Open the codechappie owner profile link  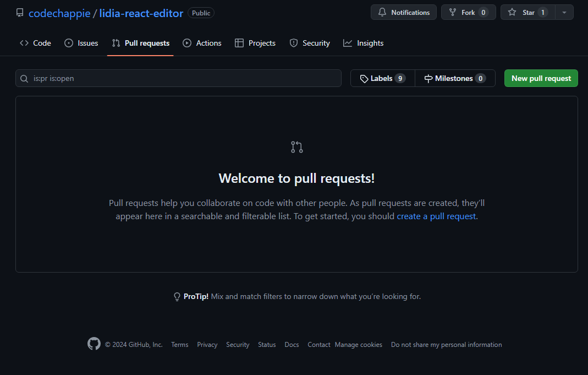(x=59, y=13)
